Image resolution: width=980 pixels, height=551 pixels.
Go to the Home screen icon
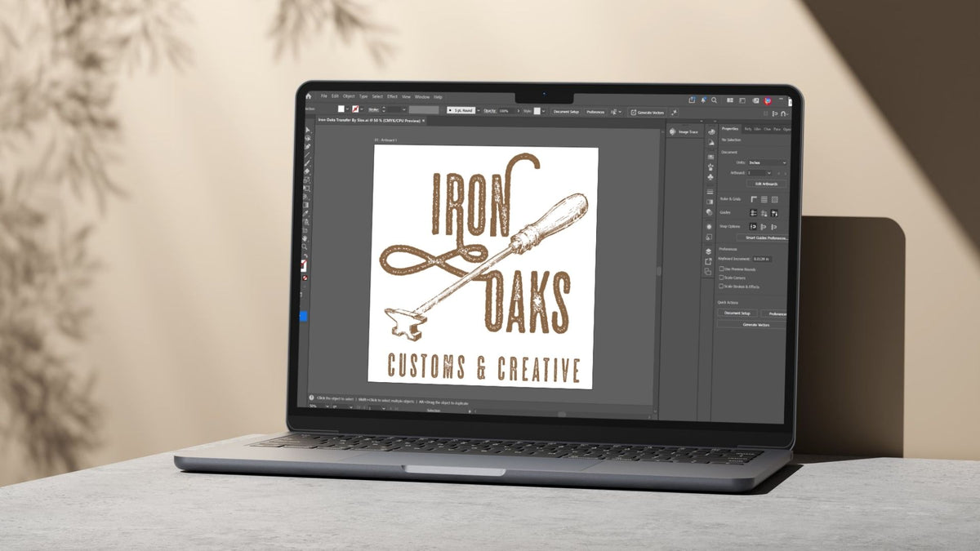tap(309, 96)
